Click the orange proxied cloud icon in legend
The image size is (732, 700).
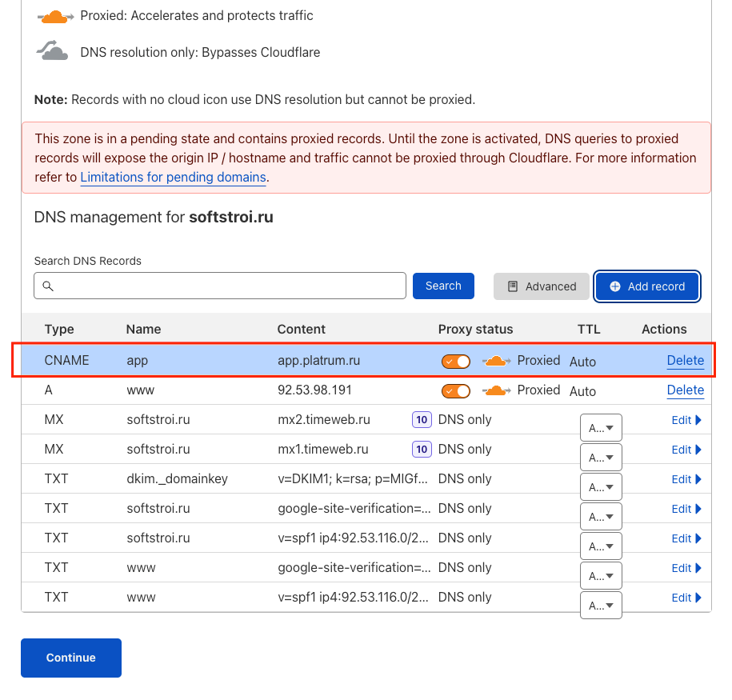click(55, 16)
